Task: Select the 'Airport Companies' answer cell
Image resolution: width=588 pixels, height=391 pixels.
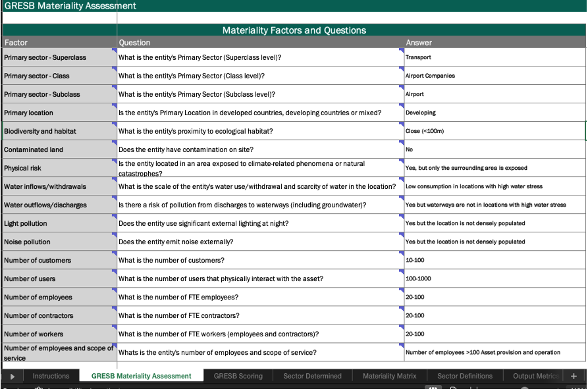Action: pyautogui.click(x=495, y=76)
